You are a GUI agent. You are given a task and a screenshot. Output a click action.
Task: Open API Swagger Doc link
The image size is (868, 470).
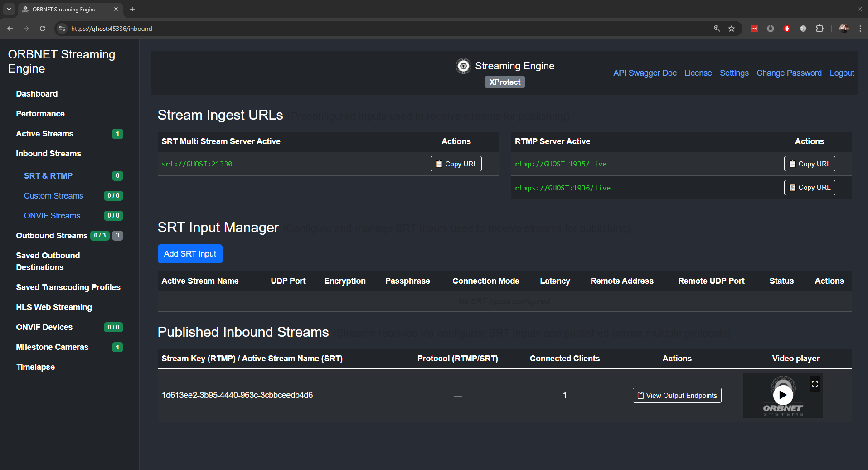[645, 73]
